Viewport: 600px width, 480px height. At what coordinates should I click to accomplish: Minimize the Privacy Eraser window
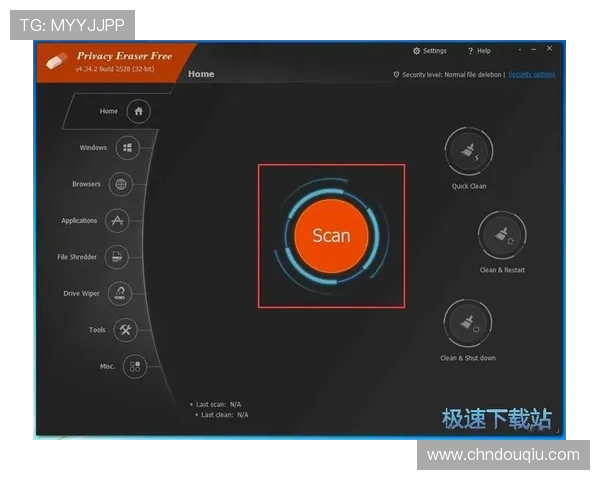(520, 49)
